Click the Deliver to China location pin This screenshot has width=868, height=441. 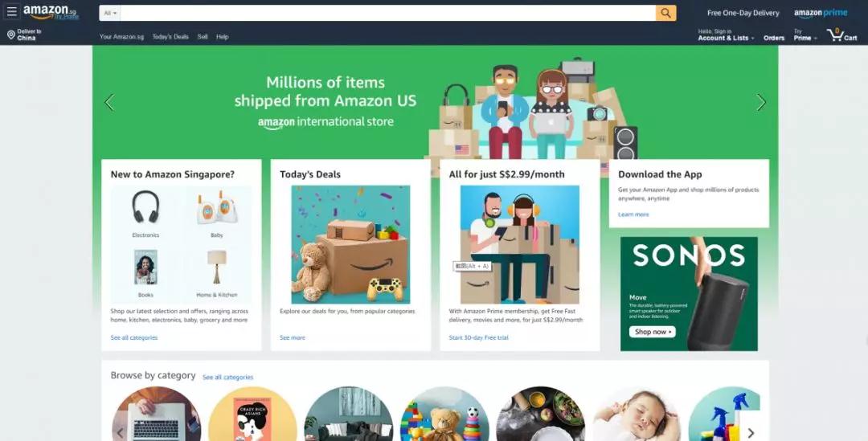(x=10, y=35)
